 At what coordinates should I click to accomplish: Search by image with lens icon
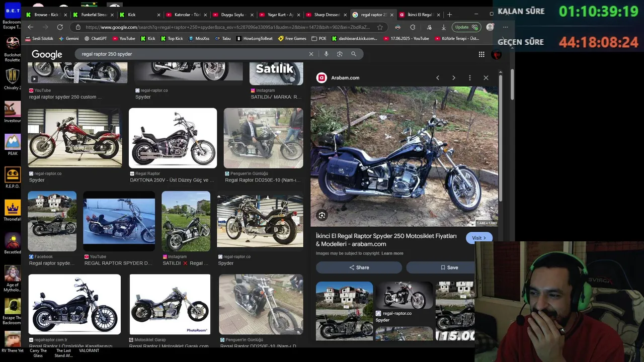340,54
